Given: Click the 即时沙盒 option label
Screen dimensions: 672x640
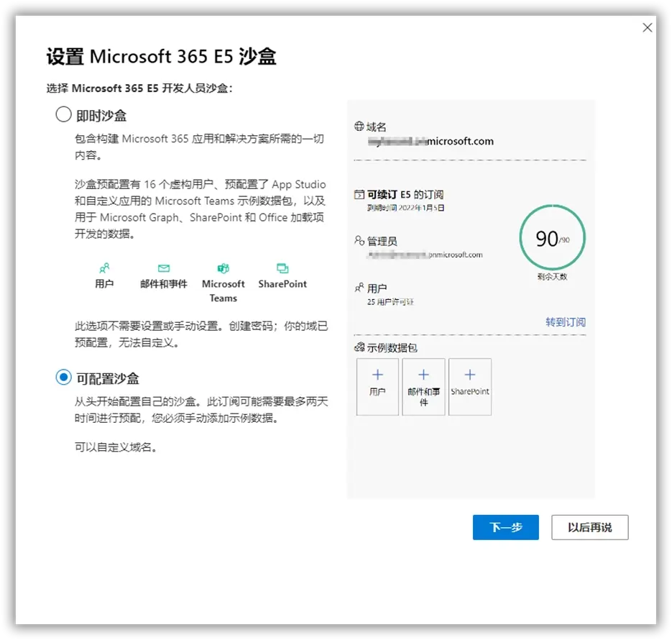Looking at the screenshot, I should (101, 115).
